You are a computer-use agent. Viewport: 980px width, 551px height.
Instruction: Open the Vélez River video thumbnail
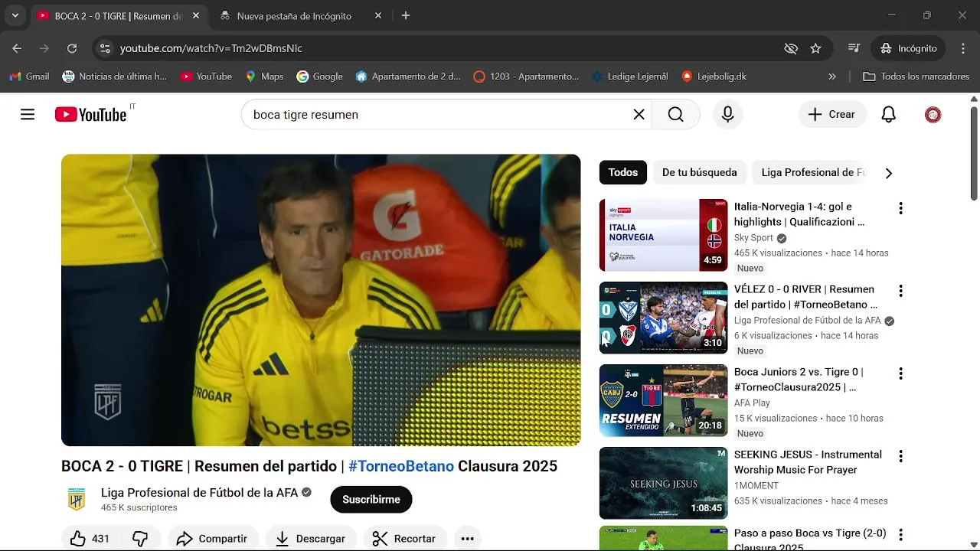click(x=663, y=318)
